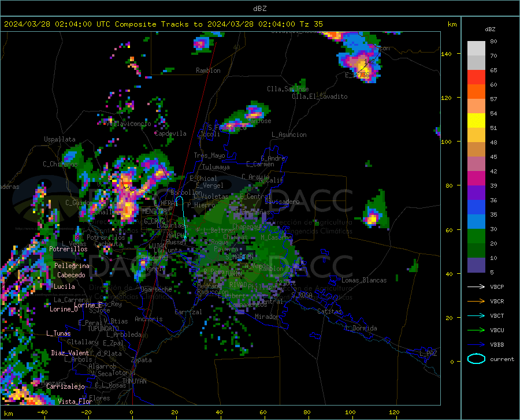
Task: Click the Pellegrina label on map
Action: 72,266
